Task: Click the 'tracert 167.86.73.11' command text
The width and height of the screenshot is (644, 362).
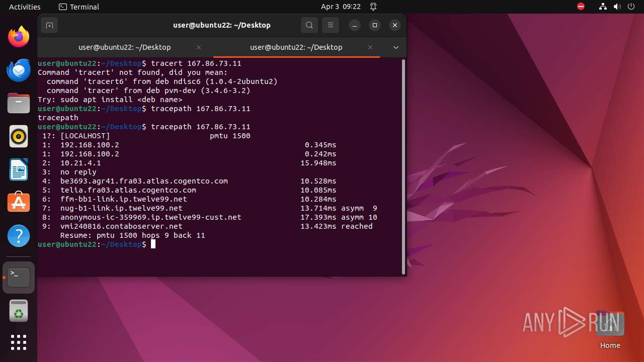Action: (x=196, y=63)
